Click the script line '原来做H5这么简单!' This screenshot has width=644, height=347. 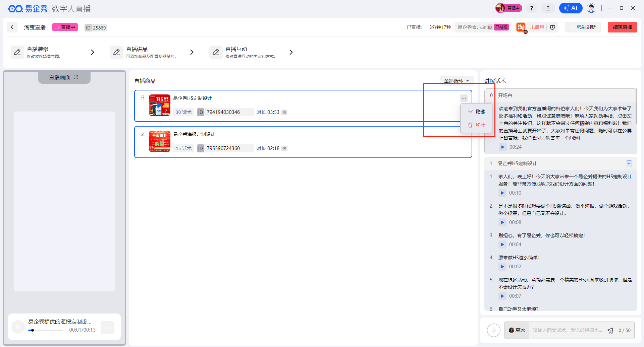(519, 258)
